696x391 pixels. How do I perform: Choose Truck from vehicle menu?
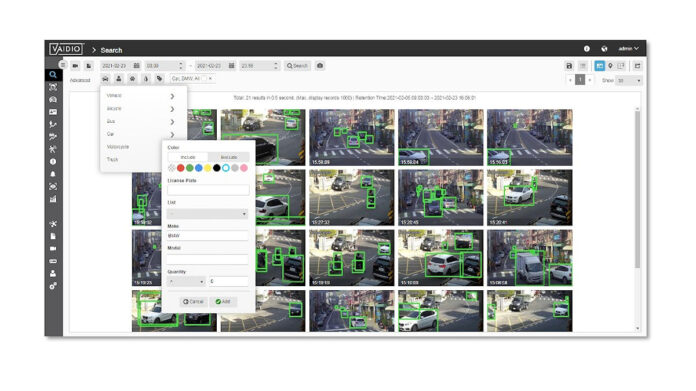coord(112,159)
